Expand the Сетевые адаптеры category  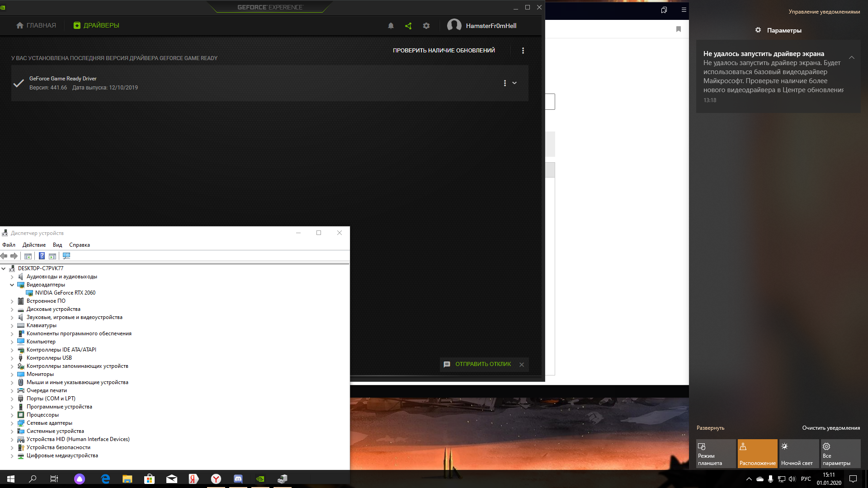tap(12, 423)
